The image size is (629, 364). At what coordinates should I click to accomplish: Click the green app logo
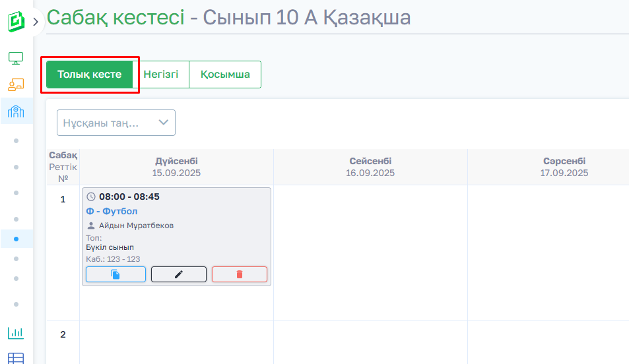pos(16,21)
